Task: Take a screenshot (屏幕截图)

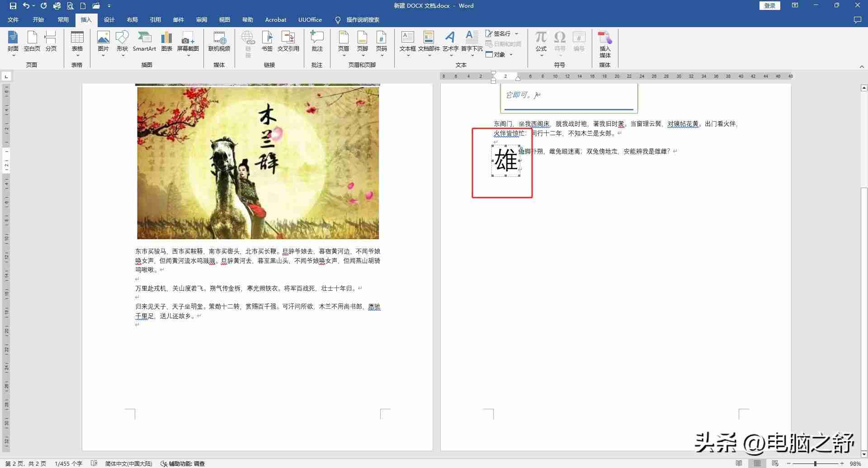Action: tap(188, 43)
